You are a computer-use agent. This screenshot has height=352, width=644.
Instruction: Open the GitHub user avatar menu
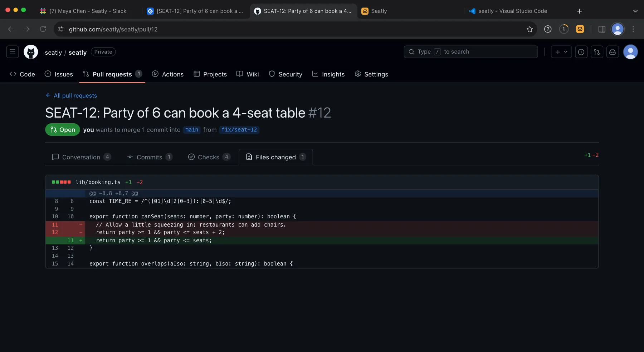pyautogui.click(x=630, y=52)
